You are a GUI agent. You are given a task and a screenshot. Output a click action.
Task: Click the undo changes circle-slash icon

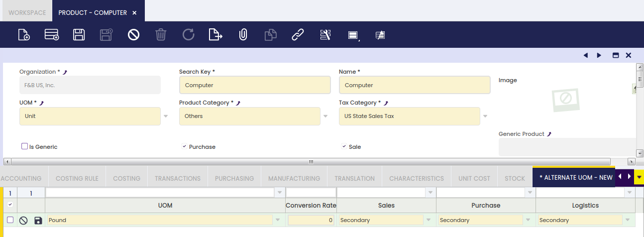click(x=133, y=35)
